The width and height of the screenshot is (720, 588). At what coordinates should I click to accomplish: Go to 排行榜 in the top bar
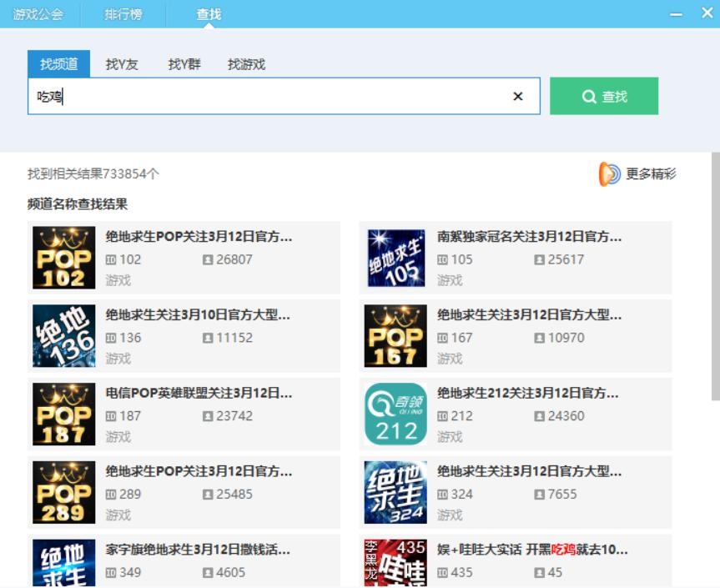(x=123, y=14)
